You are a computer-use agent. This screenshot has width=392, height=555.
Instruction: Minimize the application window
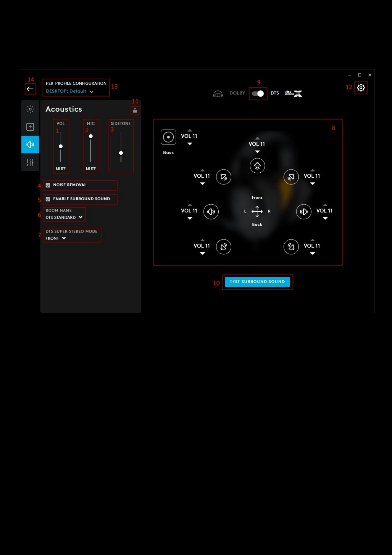tap(349, 75)
